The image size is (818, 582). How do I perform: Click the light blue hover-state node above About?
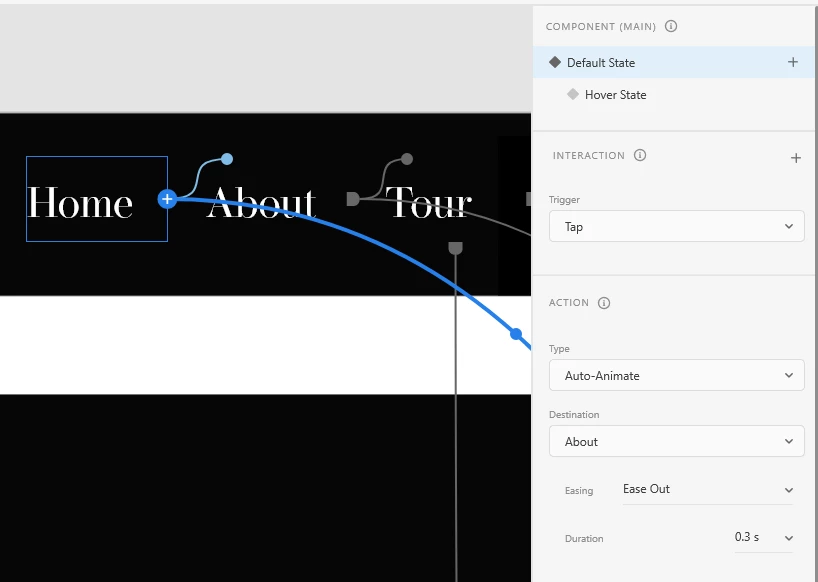tap(227, 159)
